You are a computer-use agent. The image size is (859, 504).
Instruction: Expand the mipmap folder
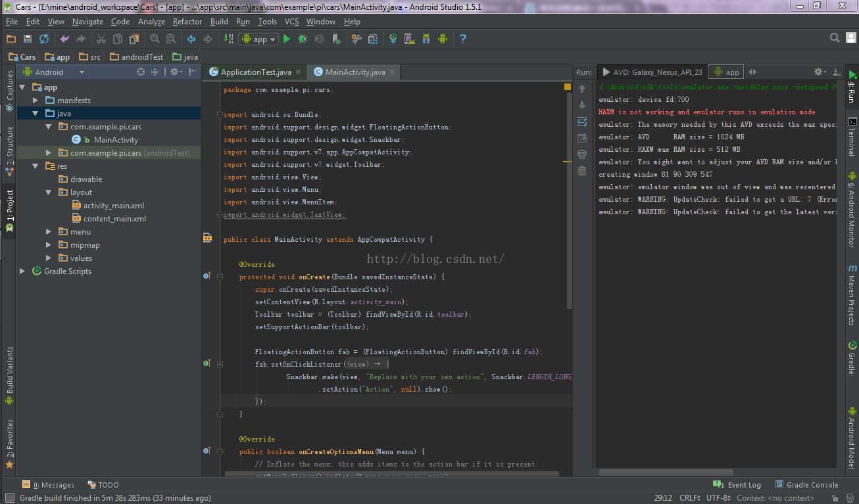click(x=49, y=245)
